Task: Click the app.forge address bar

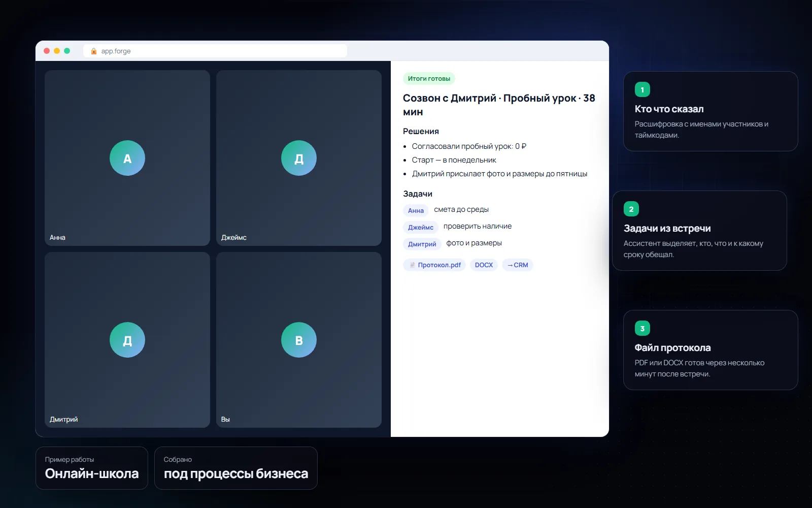Action: coord(215,51)
